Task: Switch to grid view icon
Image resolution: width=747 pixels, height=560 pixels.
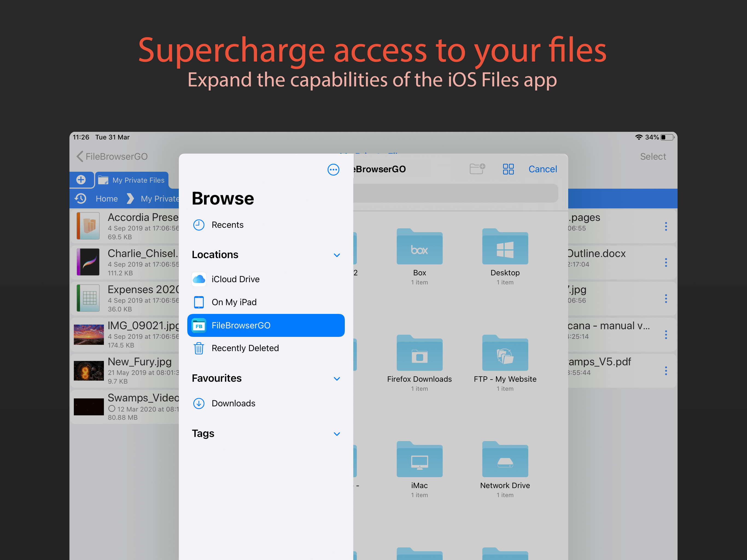Action: (x=508, y=169)
